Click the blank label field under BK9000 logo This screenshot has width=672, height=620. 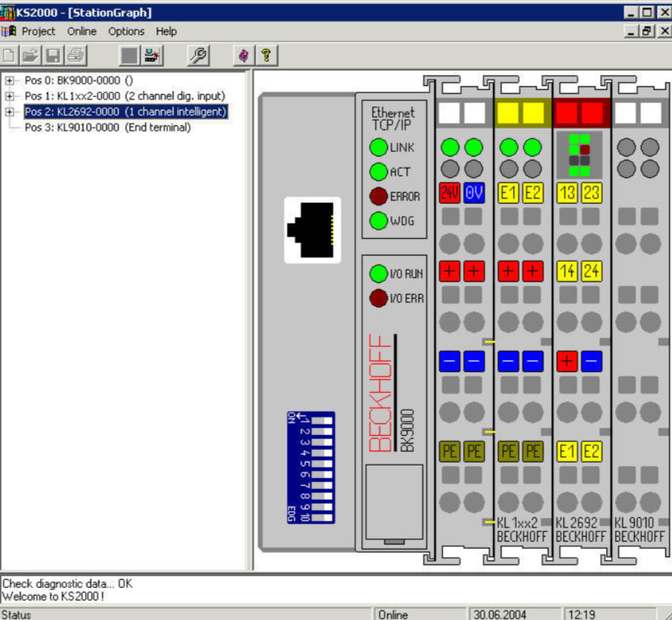pos(394,502)
